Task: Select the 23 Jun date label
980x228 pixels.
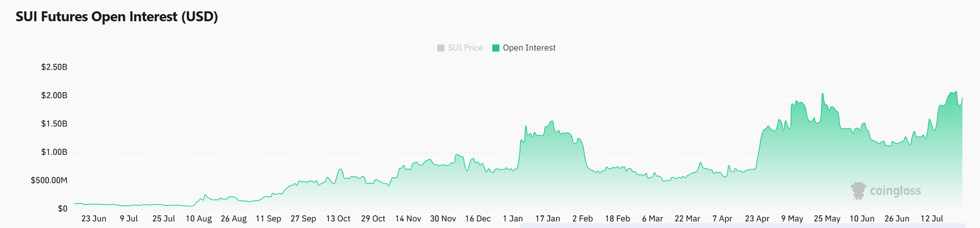Action: [94, 219]
